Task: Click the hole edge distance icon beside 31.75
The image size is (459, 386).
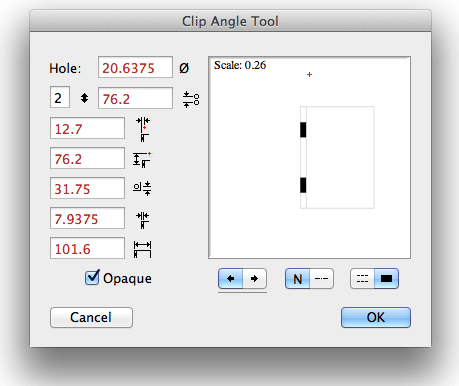Action: [142, 189]
